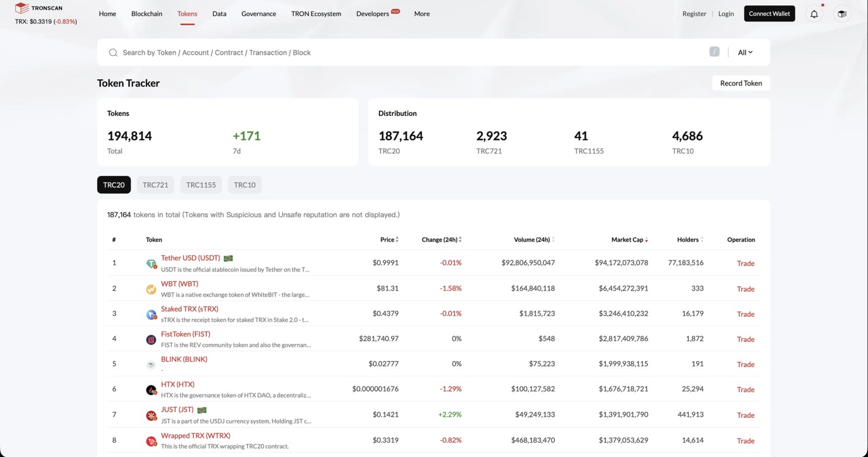868x457 pixels.
Task: Click the HTX token logo
Action: tap(151, 390)
